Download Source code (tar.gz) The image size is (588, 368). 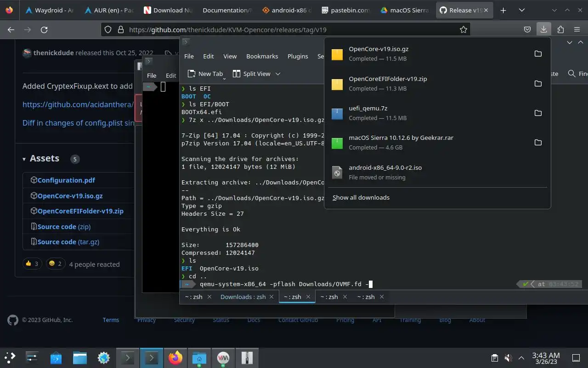(68, 242)
